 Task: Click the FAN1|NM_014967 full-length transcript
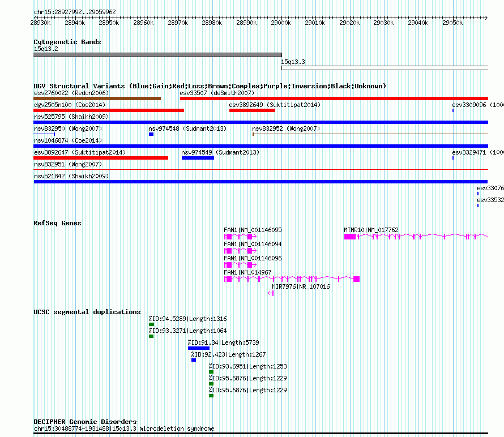pos(292,279)
